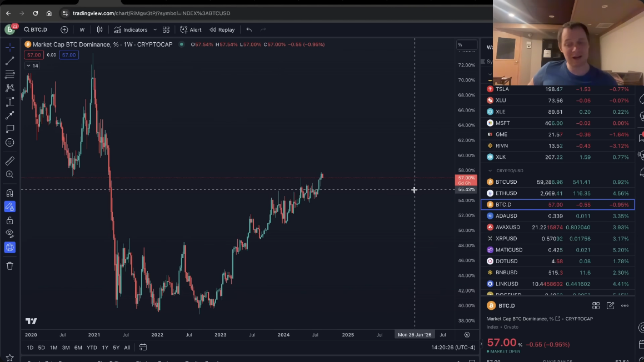
Task: Collapse the CRYPTO/USD watchlist section
Action: tap(490, 171)
